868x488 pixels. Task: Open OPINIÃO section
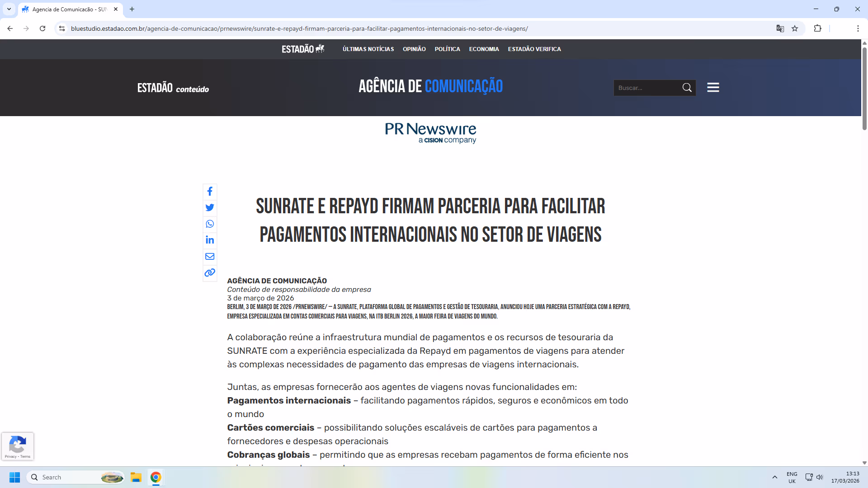[x=414, y=49]
